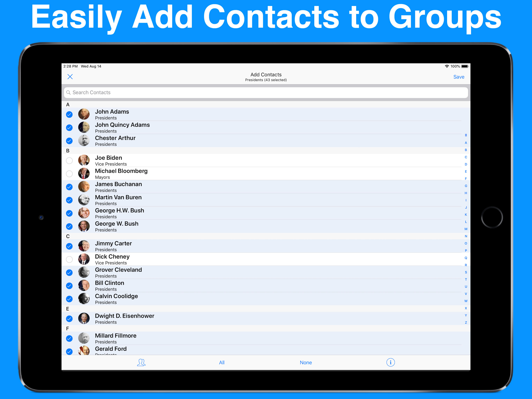This screenshot has width=532, height=399.
Task: Tap None to deselect all contacts
Action: [x=306, y=363]
